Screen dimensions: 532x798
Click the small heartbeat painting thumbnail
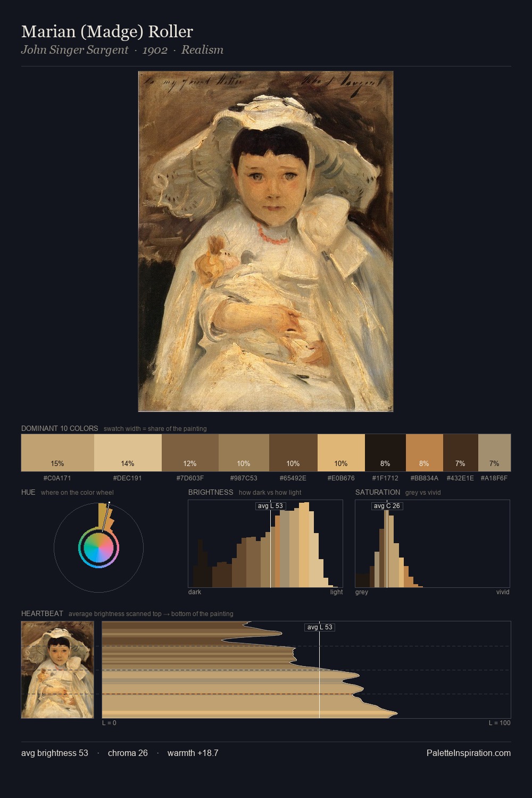pos(57,670)
